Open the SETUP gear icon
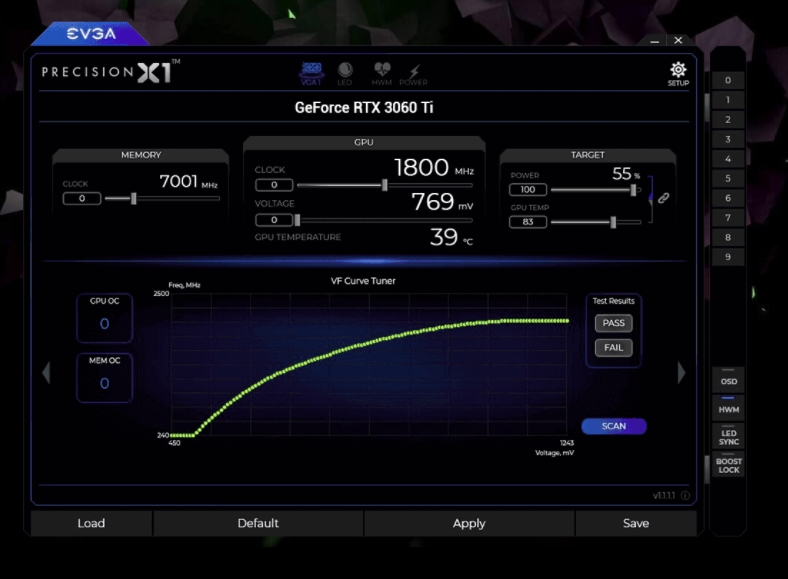This screenshot has width=788, height=579. (x=678, y=72)
